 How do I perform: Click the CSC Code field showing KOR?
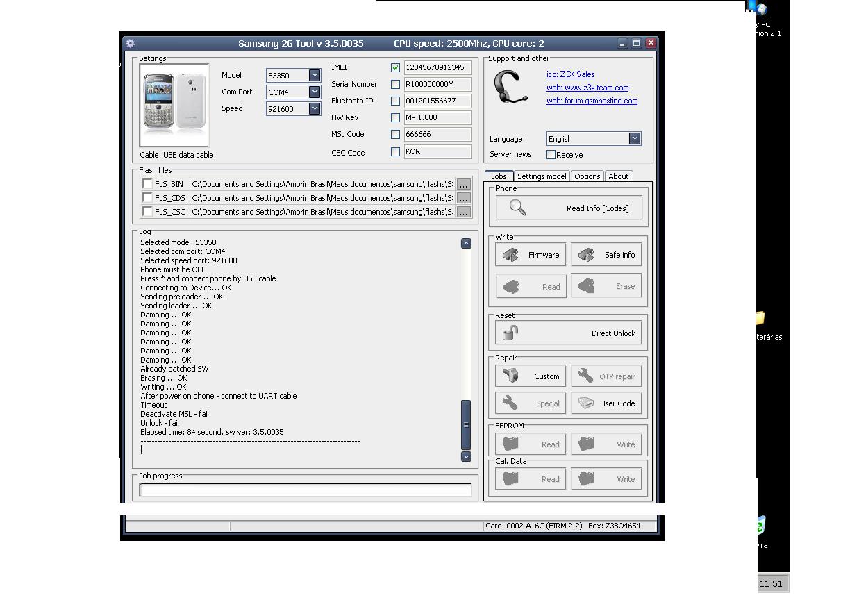click(437, 151)
